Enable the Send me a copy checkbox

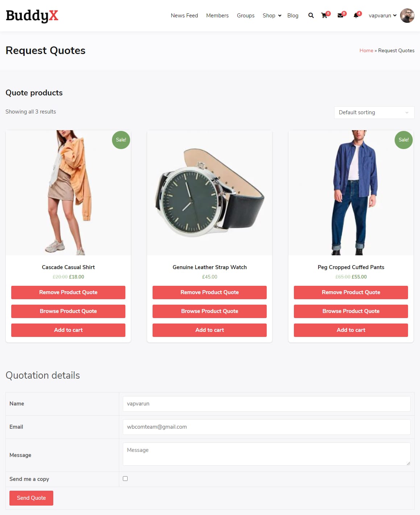point(125,479)
